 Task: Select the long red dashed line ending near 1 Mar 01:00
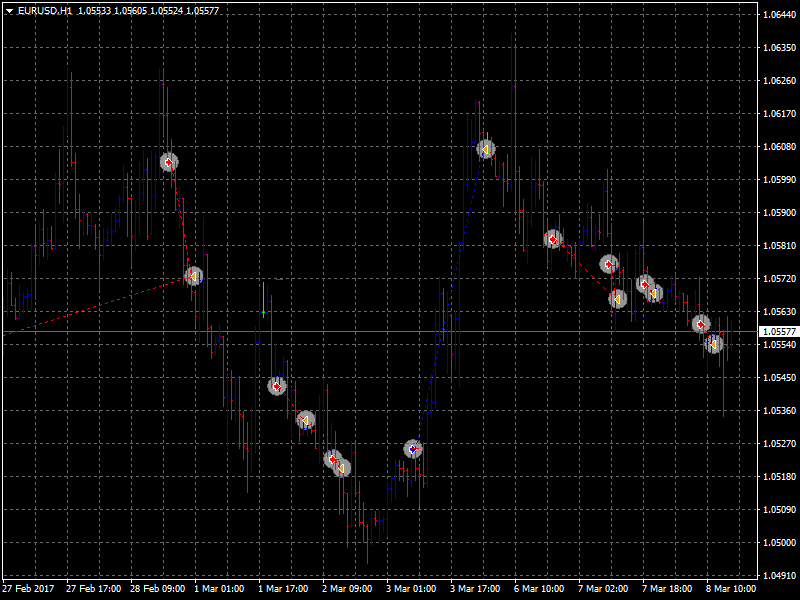[x=97, y=306]
